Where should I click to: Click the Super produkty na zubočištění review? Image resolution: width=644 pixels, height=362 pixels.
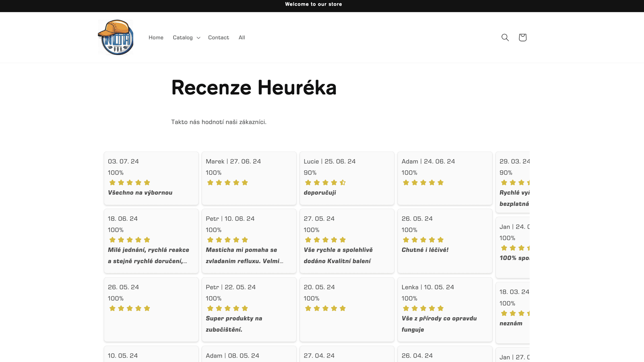(x=234, y=324)
